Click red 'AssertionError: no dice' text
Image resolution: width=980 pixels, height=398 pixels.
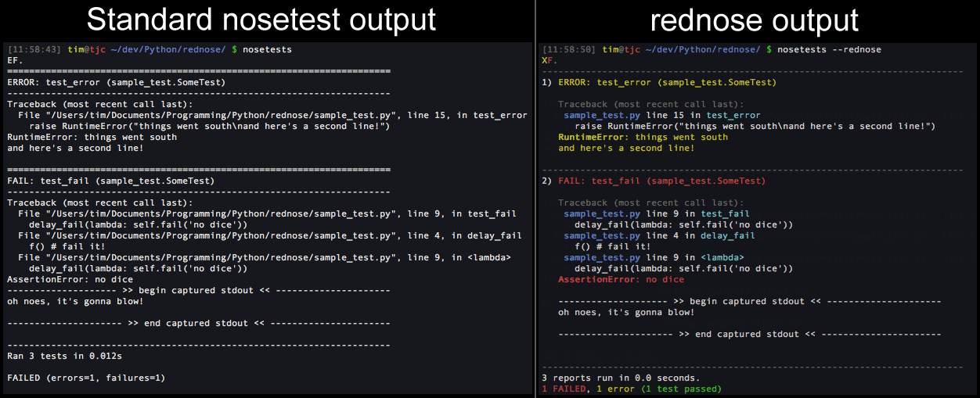(x=621, y=279)
